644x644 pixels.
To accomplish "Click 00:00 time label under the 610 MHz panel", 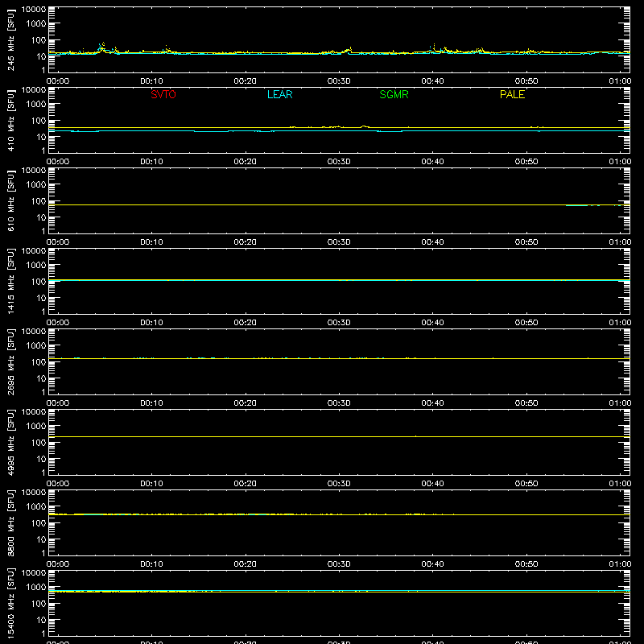I will coord(58,242).
